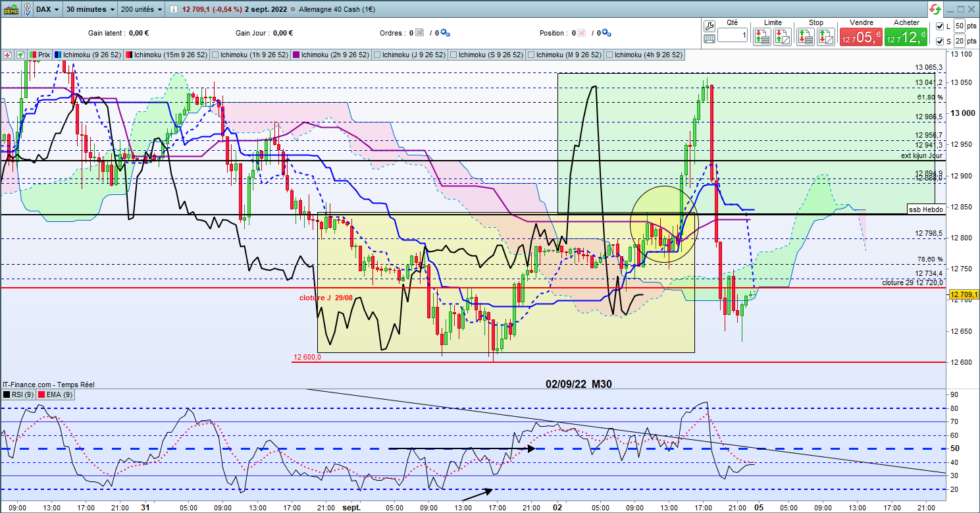980x513 pixels.
Task: Click the red-green refresh arrows icon
Action: point(935,10)
